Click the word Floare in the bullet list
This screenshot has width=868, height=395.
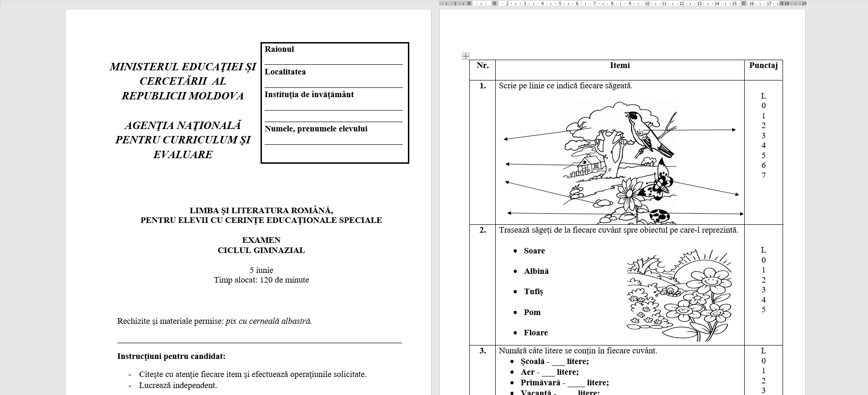pos(535,333)
